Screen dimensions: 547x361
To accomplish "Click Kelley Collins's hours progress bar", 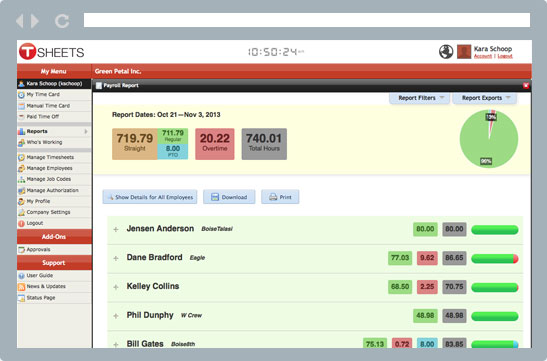I will (495, 287).
